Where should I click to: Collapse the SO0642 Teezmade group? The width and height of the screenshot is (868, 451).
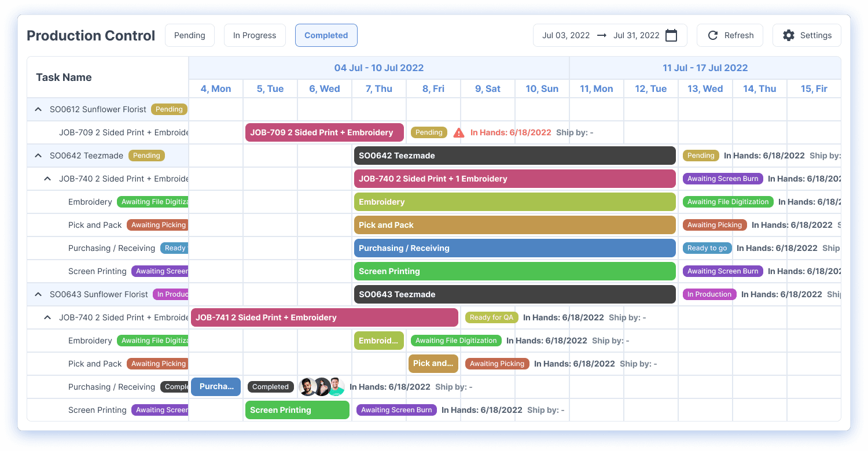38,155
